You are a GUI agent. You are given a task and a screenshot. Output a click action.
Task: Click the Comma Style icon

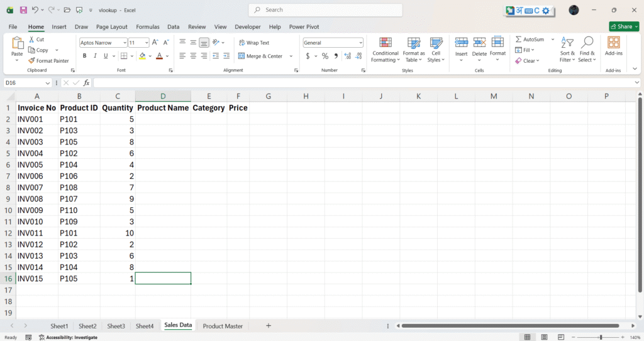pyautogui.click(x=336, y=56)
